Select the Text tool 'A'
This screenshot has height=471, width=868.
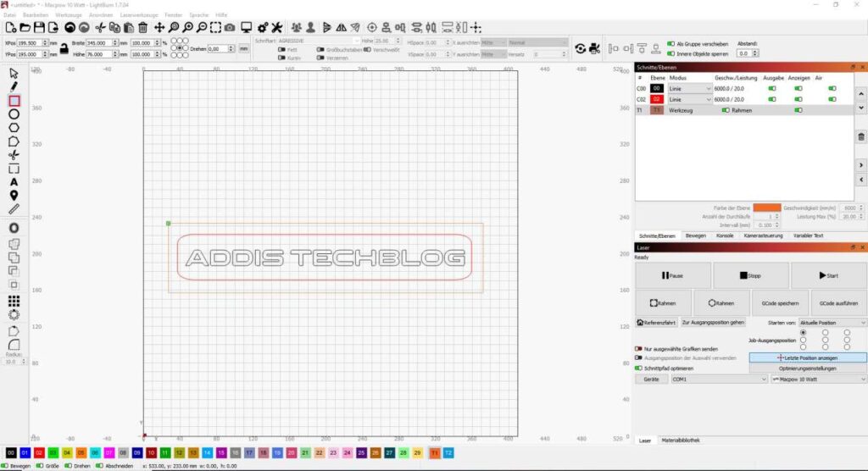pos(14,182)
